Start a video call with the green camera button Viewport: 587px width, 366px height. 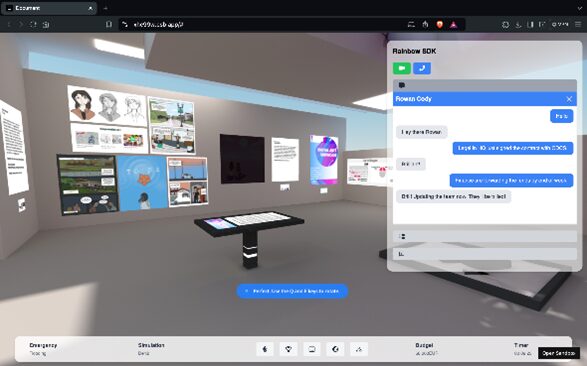click(x=402, y=68)
